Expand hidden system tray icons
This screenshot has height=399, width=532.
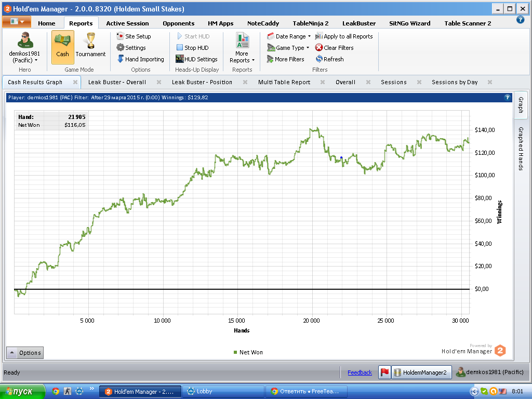coord(474,392)
